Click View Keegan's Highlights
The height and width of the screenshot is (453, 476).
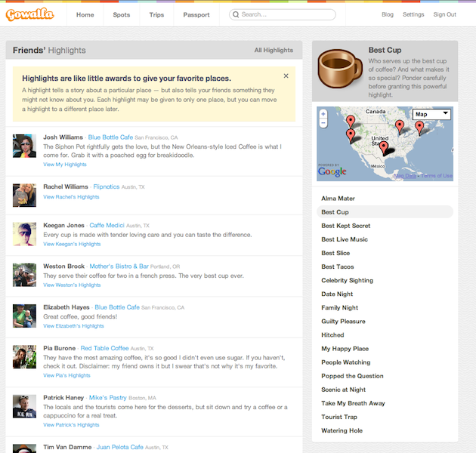72,244
